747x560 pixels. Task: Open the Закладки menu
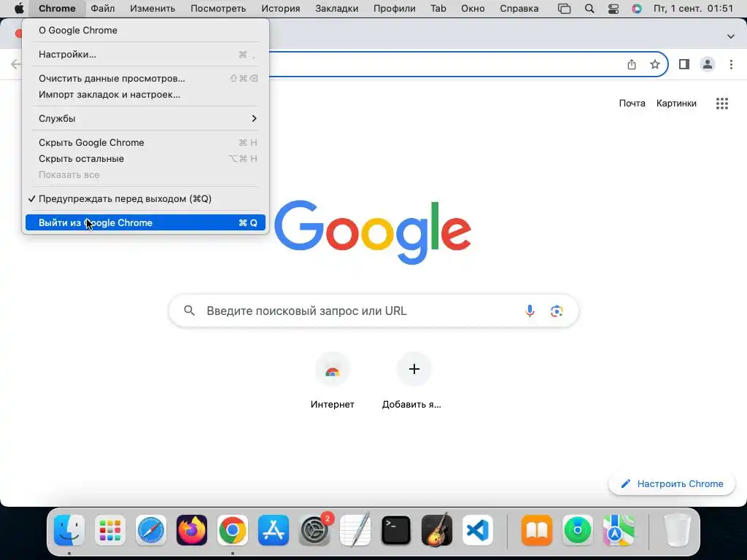click(337, 9)
